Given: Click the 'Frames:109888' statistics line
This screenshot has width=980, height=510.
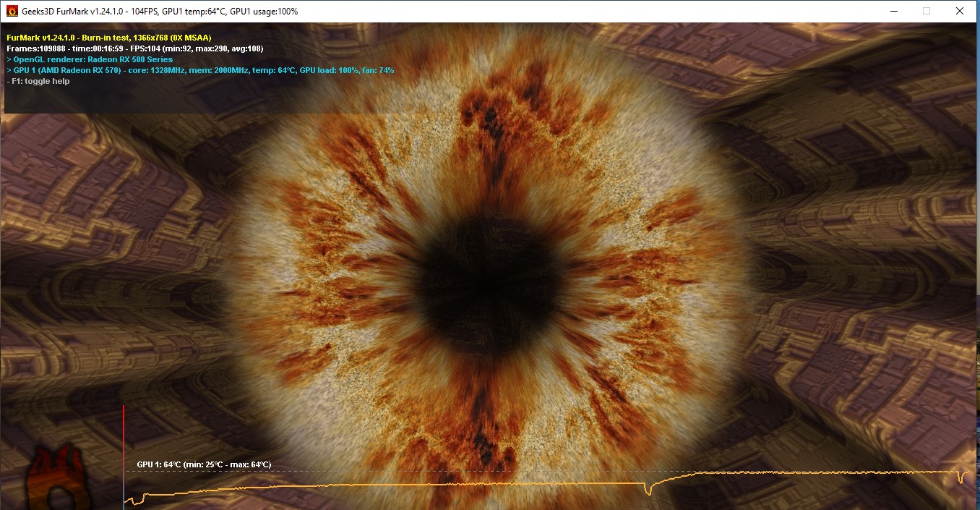Looking at the screenshot, I should (x=135, y=48).
